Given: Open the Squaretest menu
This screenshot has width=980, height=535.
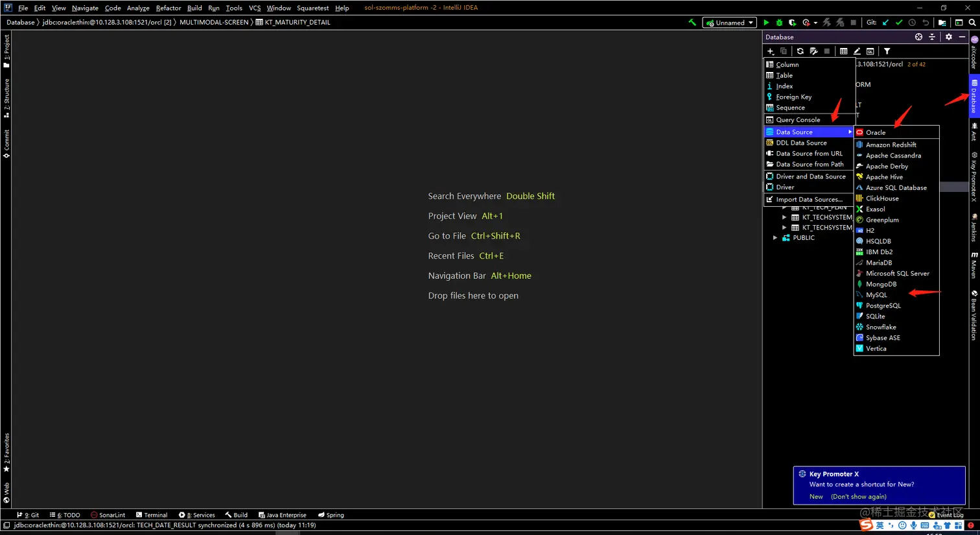Looking at the screenshot, I should coord(313,8).
